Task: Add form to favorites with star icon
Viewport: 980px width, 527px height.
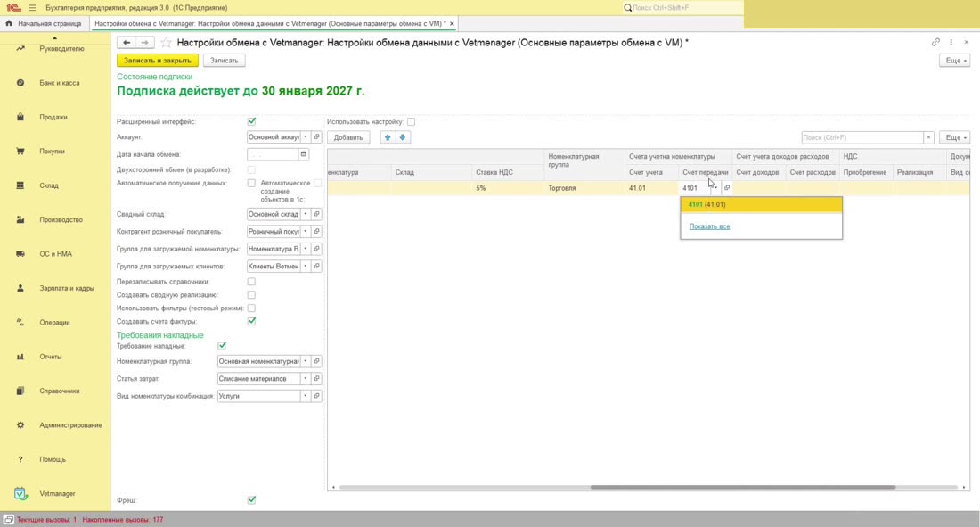Action: pos(167,43)
